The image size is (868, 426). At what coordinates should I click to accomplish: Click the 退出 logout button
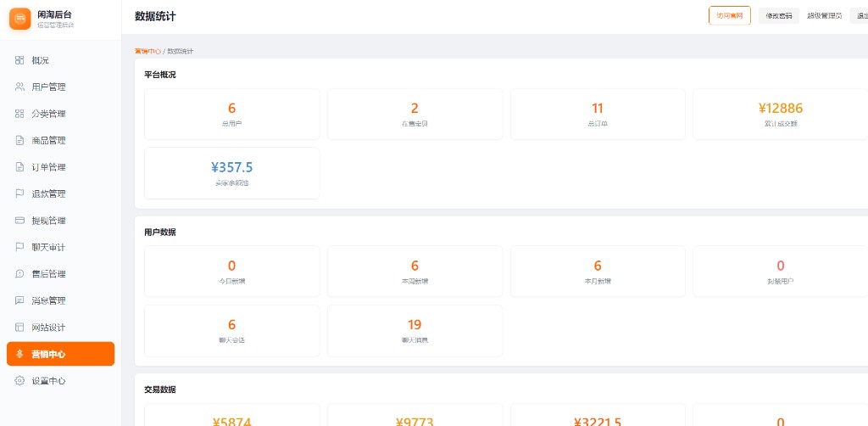pos(861,15)
